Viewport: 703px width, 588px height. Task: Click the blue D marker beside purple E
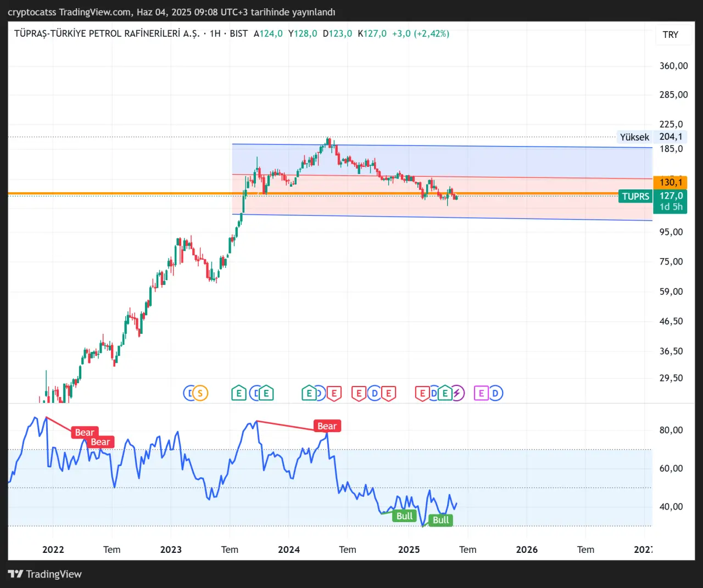click(495, 393)
